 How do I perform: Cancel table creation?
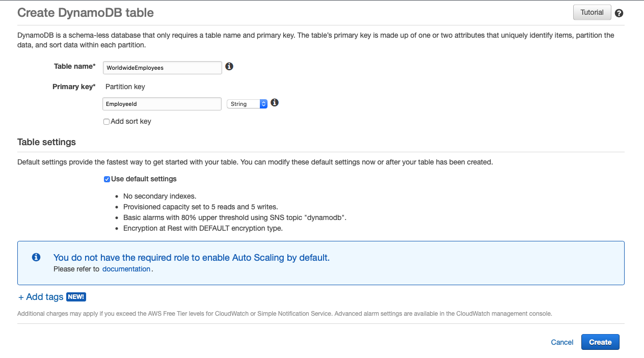click(562, 342)
